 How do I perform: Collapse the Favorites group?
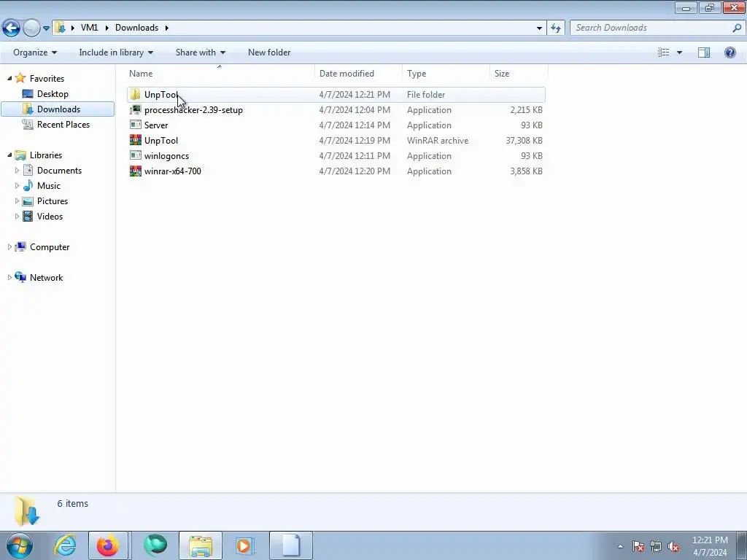coord(9,78)
